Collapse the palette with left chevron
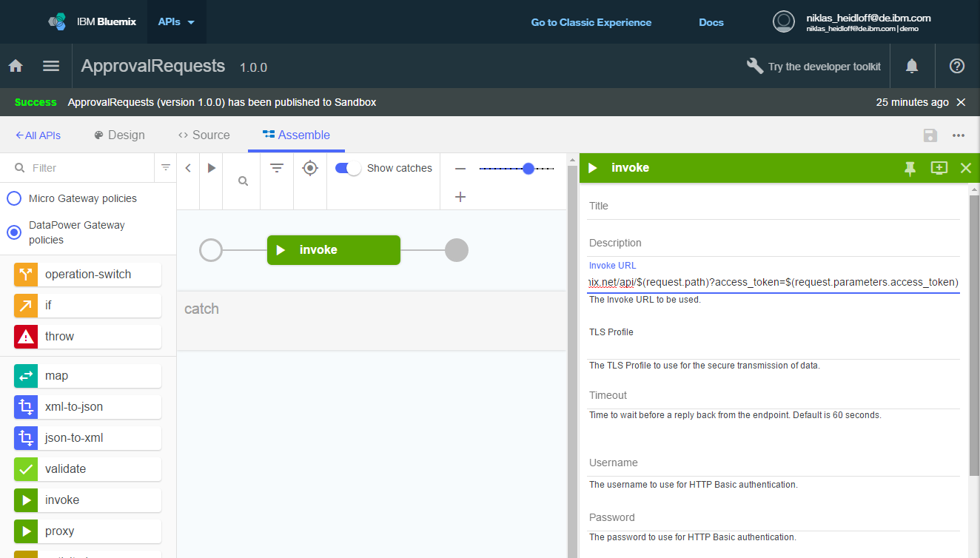980x558 pixels. [188, 168]
